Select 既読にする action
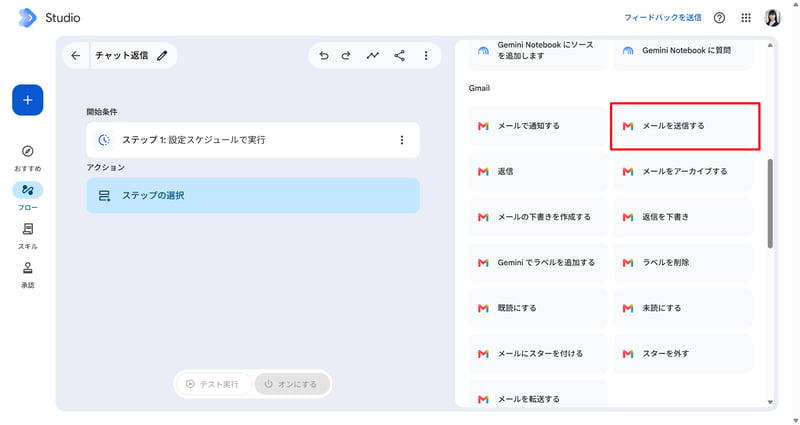Viewport: 800px width, 425px height. (538, 308)
